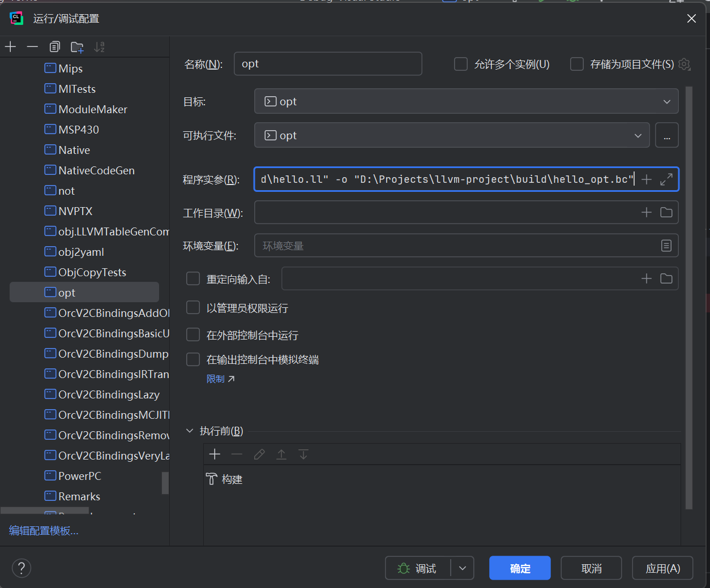Open the executable dropdown
Image resolution: width=710 pixels, height=588 pixels.
click(452, 135)
